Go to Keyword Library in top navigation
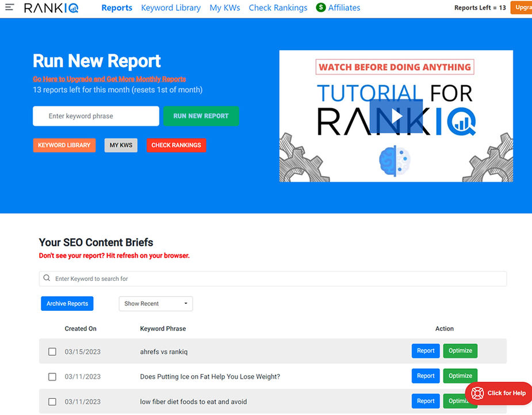 pyautogui.click(x=171, y=8)
